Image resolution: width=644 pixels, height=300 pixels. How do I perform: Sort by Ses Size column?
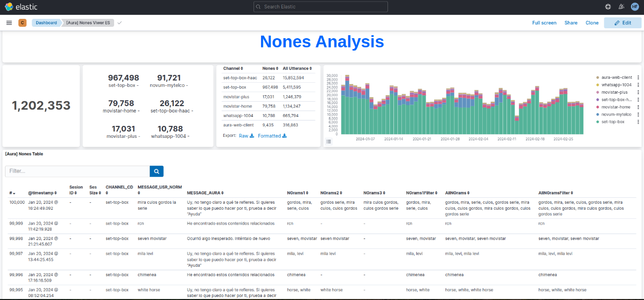tap(95, 190)
